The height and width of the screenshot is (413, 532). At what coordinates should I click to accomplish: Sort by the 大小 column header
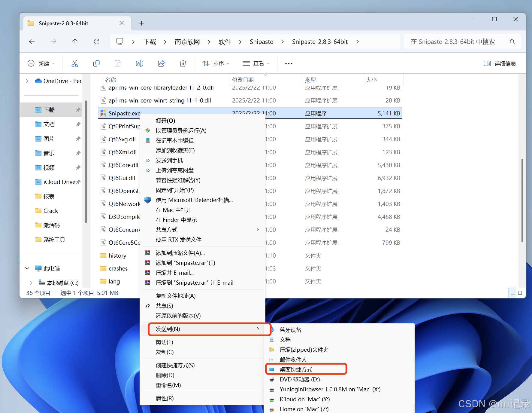pos(371,80)
